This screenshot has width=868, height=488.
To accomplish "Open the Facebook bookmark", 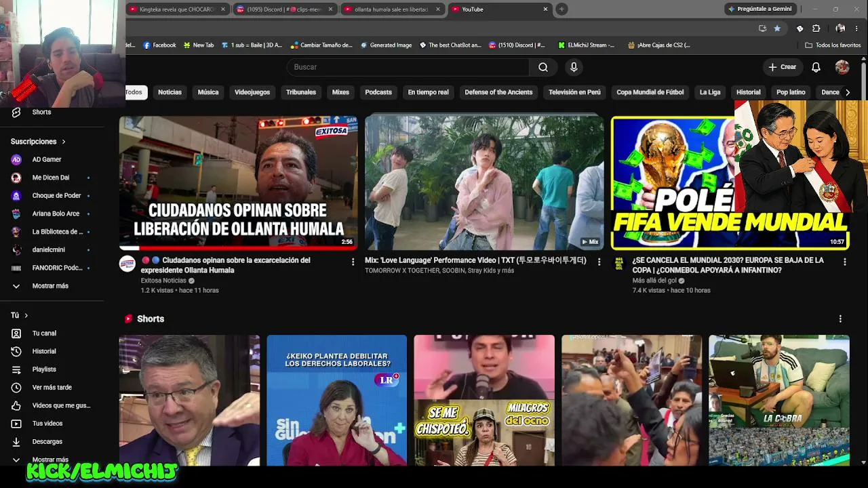I will tap(159, 45).
